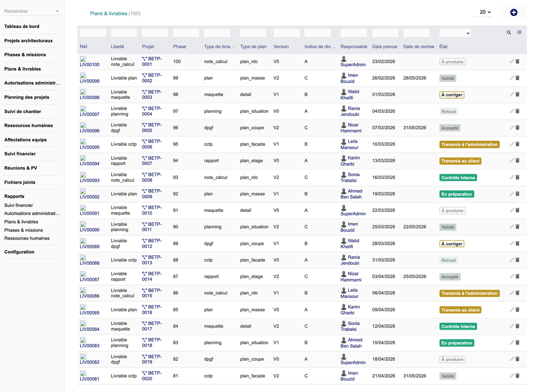
Task: Edit row LIV00087 with pencil icon
Action: 512,277
